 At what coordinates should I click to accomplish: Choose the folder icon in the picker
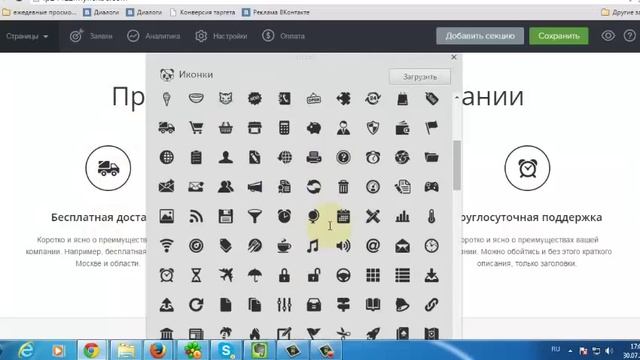[x=431, y=158]
